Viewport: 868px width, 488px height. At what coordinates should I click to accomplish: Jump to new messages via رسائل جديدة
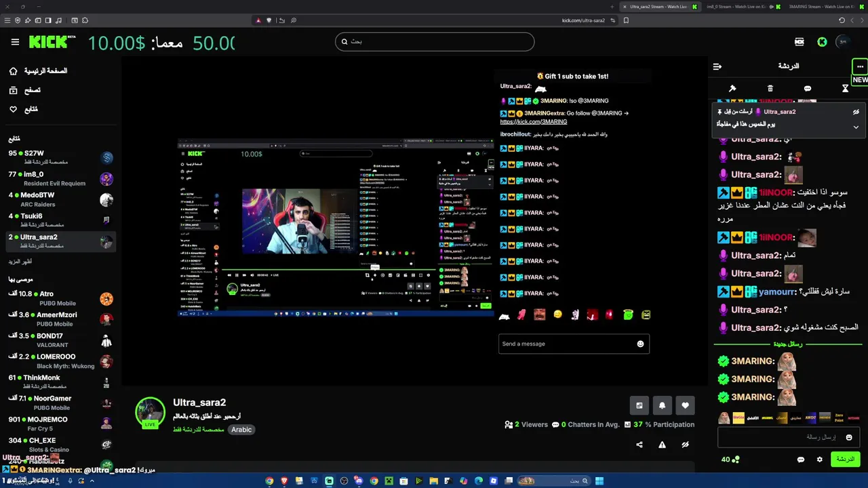pyautogui.click(x=788, y=344)
